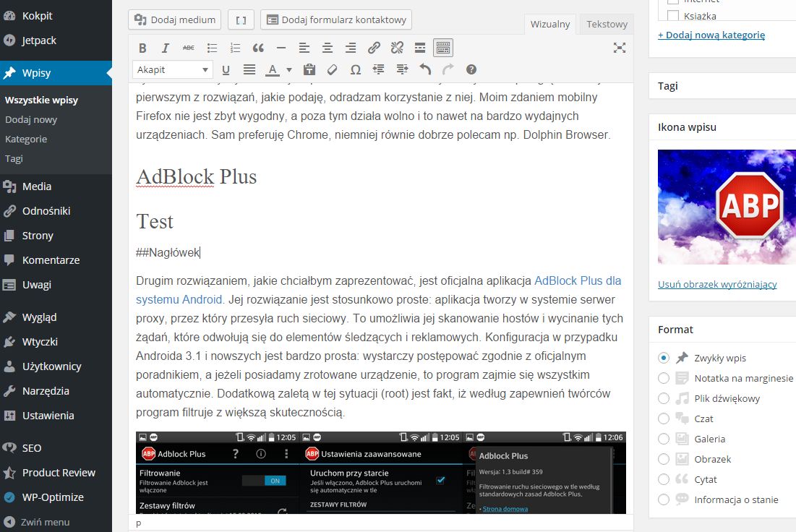Toggle bold formatting in editor toolbar
The width and height of the screenshot is (796, 532).
click(x=142, y=48)
